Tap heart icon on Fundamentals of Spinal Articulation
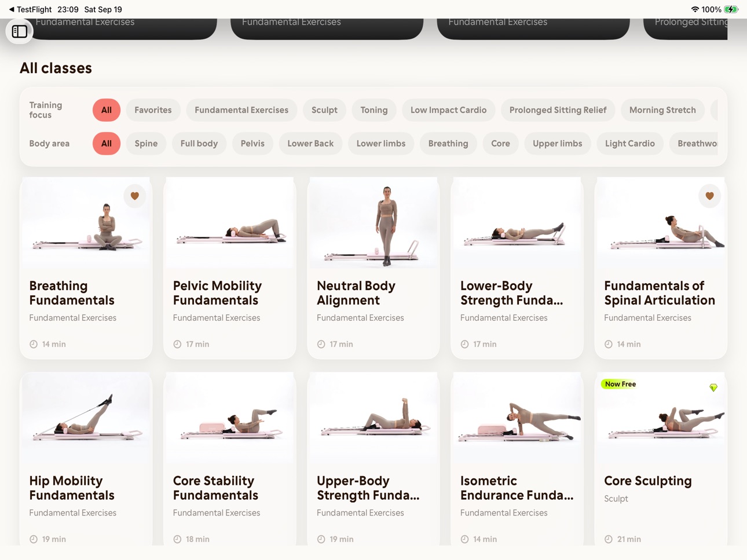Image resolution: width=747 pixels, height=560 pixels. [709, 196]
